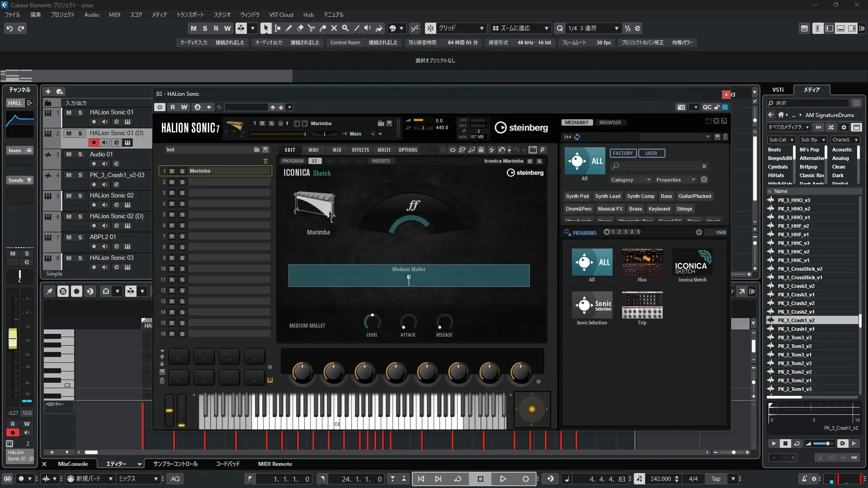Open the グリッド snap type dropdown

(461, 28)
